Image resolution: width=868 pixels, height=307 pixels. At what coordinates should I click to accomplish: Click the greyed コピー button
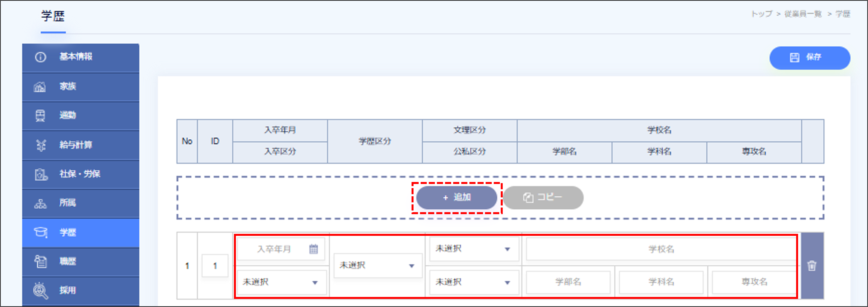[x=543, y=198]
